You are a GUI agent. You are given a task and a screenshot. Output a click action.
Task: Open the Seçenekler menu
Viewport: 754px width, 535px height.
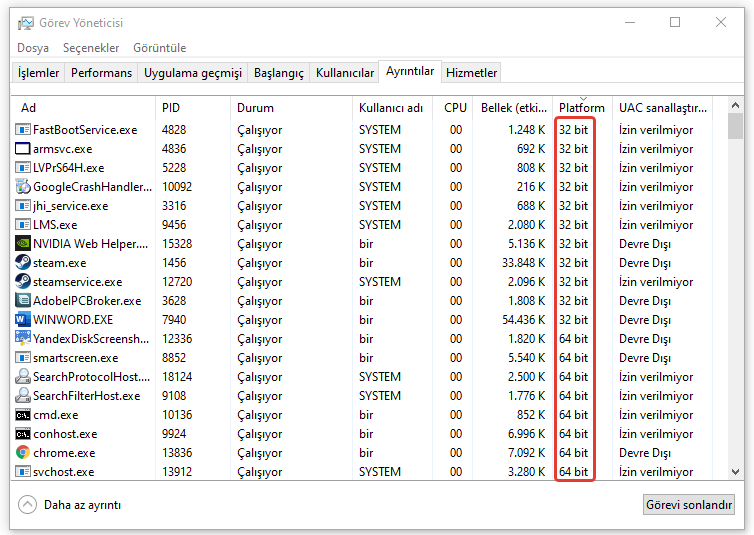pyautogui.click(x=91, y=48)
